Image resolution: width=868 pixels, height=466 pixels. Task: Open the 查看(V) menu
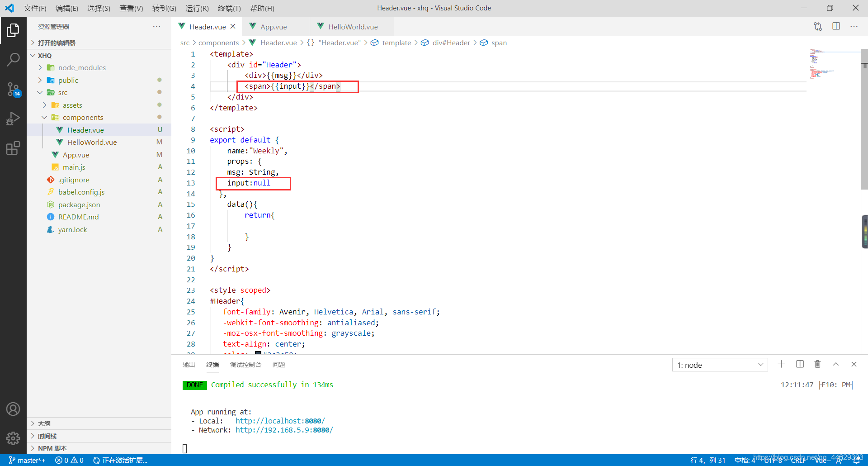point(131,8)
